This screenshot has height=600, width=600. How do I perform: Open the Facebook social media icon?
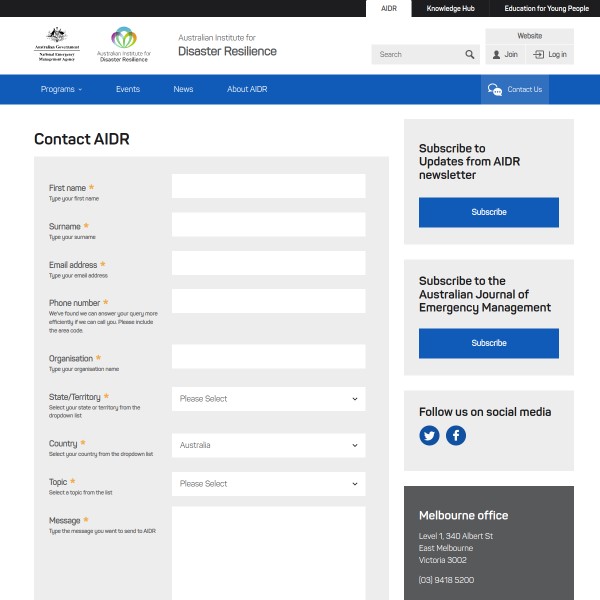click(x=456, y=435)
